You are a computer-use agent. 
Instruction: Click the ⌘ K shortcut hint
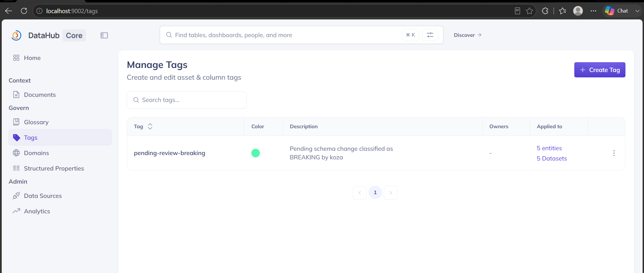[x=410, y=35]
